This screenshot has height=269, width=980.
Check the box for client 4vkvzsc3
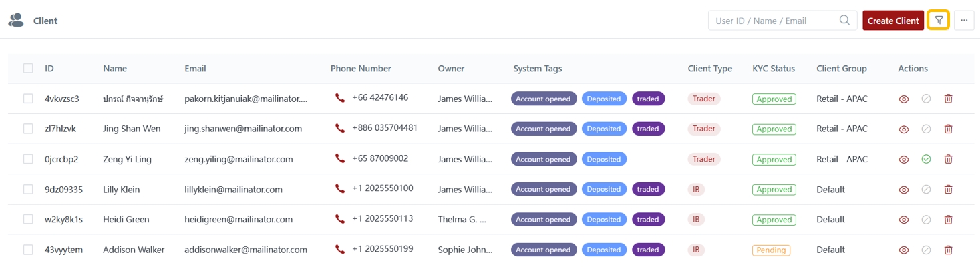click(x=28, y=99)
